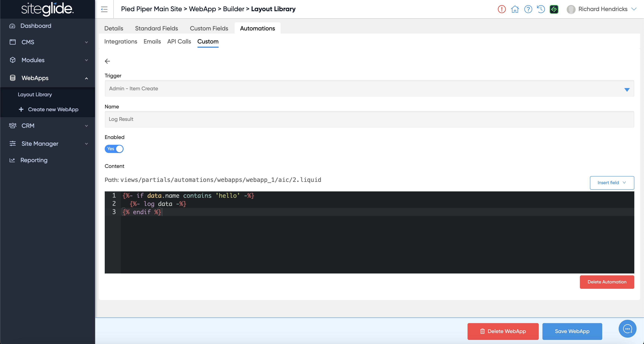Click the back arrow above Trigger
The height and width of the screenshot is (344, 644).
[x=107, y=61]
